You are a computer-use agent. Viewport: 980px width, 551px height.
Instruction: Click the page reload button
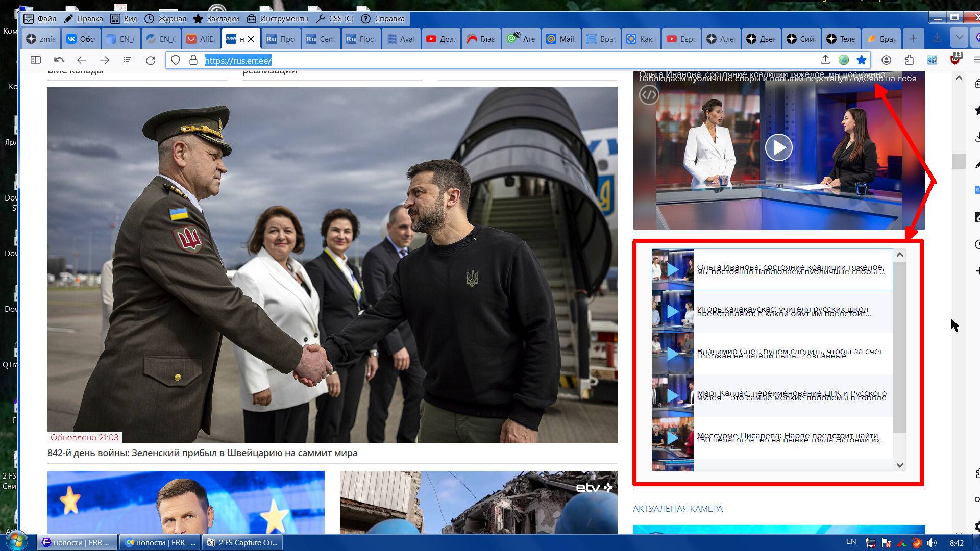(151, 60)
